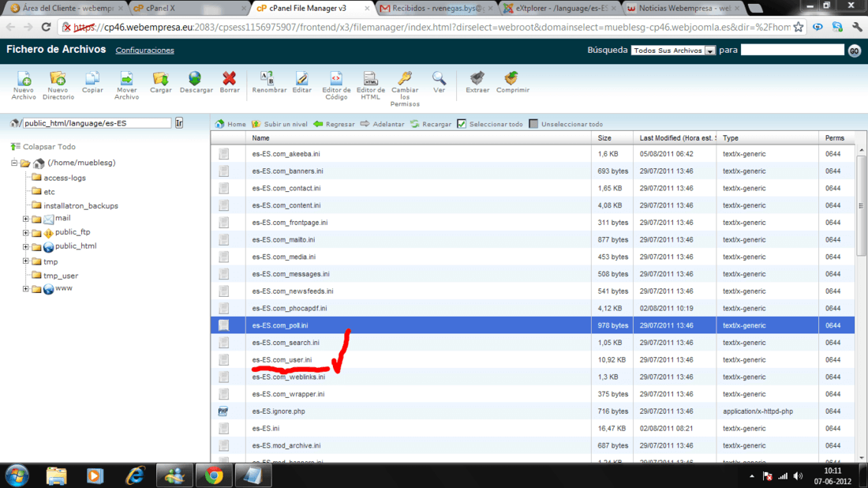Click the GO search button
Viewport: 868px width, 488px height.
854,51
